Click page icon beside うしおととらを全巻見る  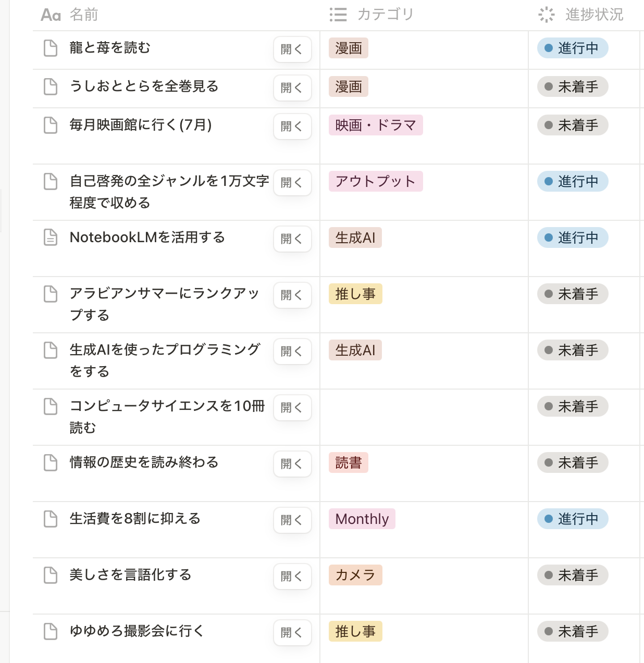pos(51,86)
